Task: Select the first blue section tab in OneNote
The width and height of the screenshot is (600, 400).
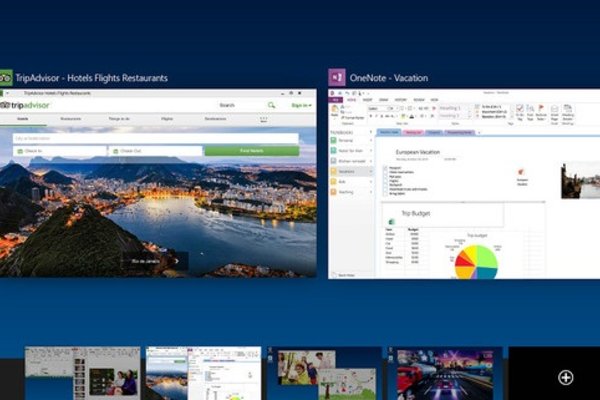Action: 389,132
